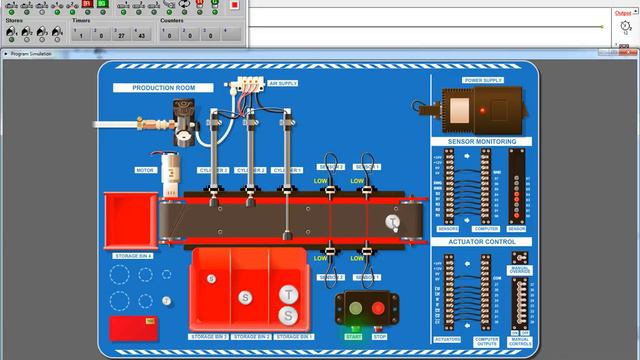Image resolution: width=640 pixels, height=360 pixels.
Task: Click the ACTUATORS label
Action: (447, 340)
